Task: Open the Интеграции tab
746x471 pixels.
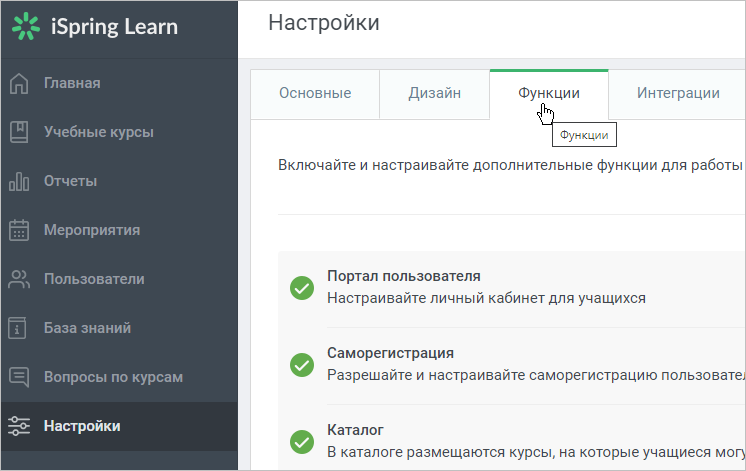Action: pos(677,94)
